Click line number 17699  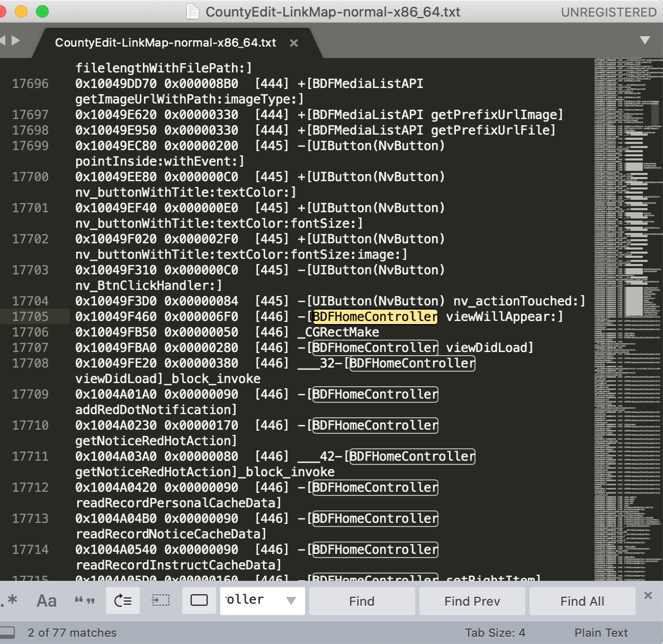tap(30, 146)
